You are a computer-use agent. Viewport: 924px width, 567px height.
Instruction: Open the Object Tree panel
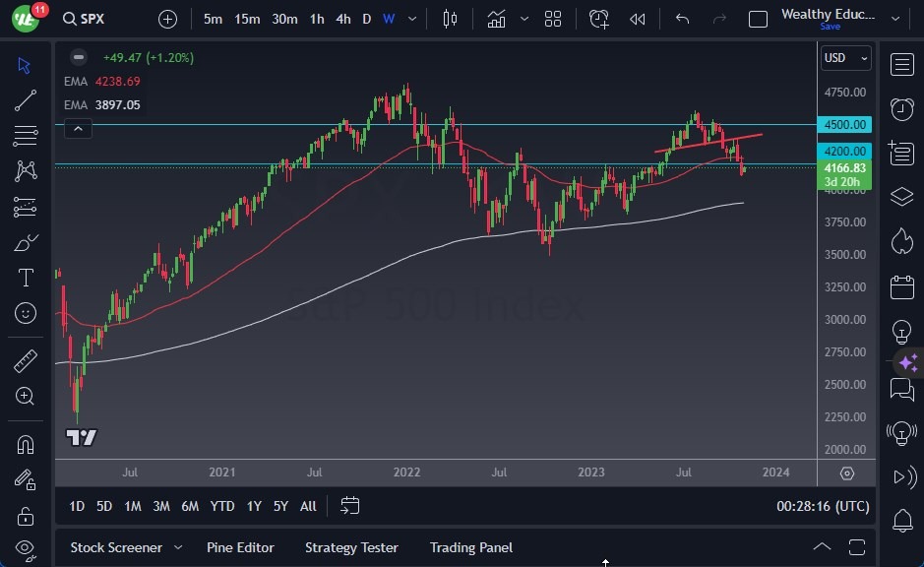901,197
